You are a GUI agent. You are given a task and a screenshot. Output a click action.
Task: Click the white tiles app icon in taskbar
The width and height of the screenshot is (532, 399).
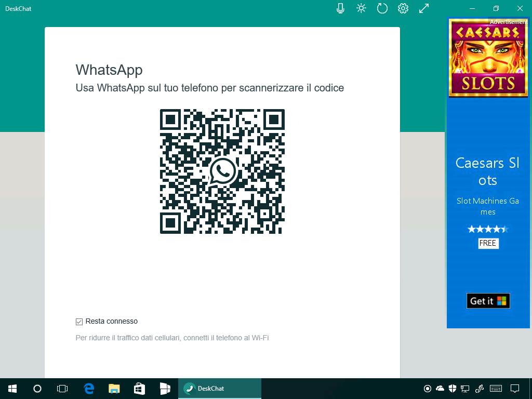pos(165,389)
